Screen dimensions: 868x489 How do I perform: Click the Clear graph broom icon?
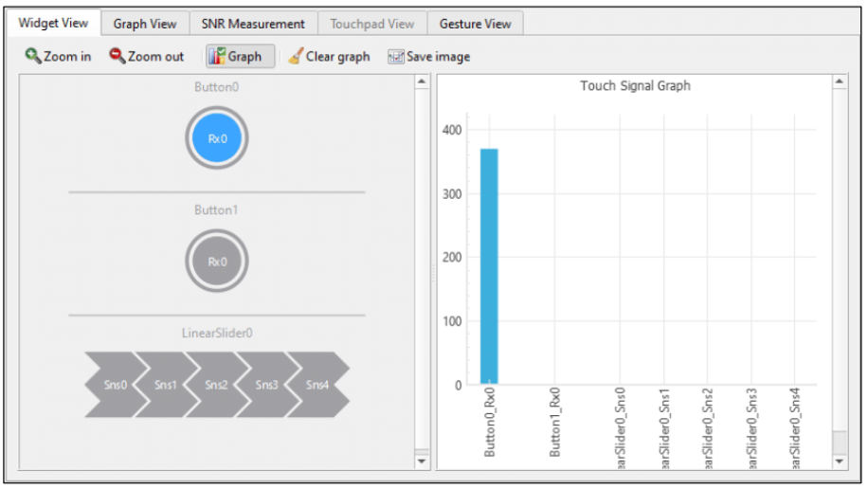point(296,57)
